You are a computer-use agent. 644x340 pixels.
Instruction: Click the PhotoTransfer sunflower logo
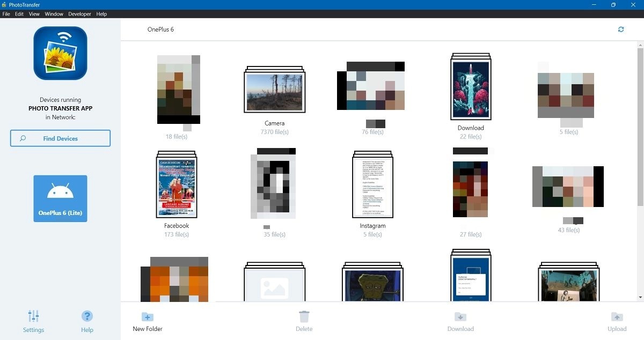pos(60,52)
